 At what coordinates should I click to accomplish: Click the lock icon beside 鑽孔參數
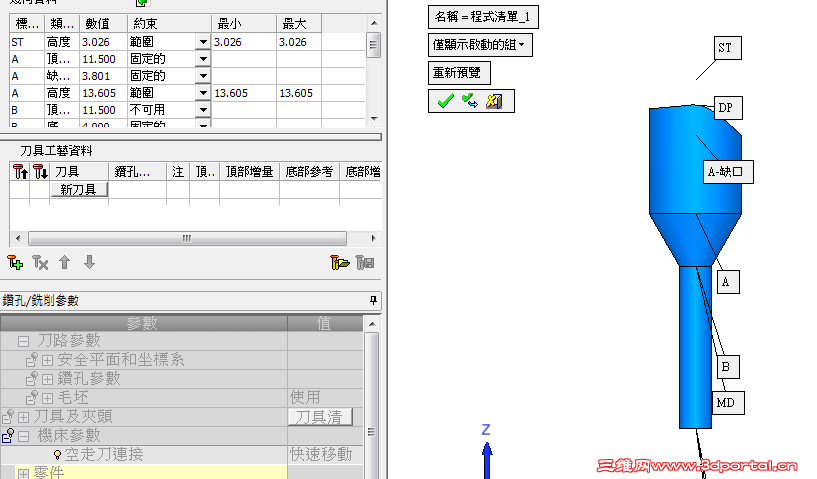32,378
